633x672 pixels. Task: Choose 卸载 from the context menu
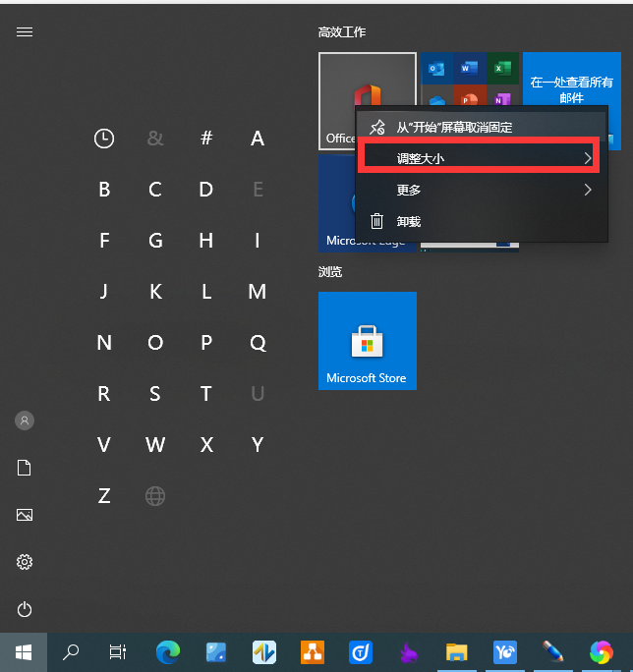pyautogui.click(x=409, y=222)
